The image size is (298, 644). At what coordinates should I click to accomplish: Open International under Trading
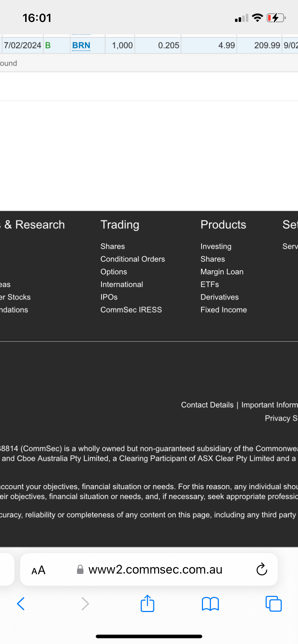122,284
